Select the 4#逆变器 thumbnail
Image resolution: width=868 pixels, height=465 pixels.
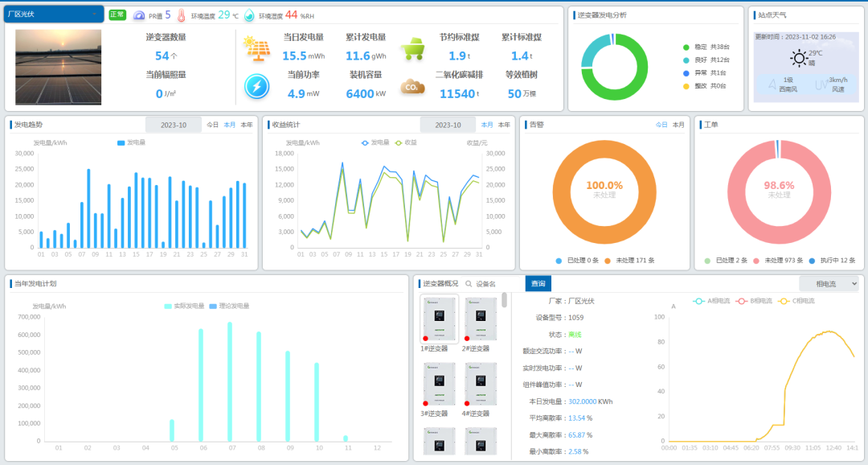(481, 385)
